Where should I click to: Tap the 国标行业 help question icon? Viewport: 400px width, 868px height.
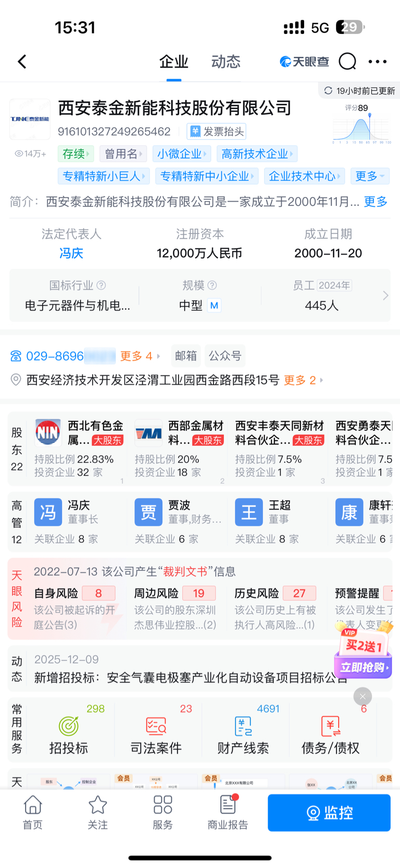coord(102,285)
